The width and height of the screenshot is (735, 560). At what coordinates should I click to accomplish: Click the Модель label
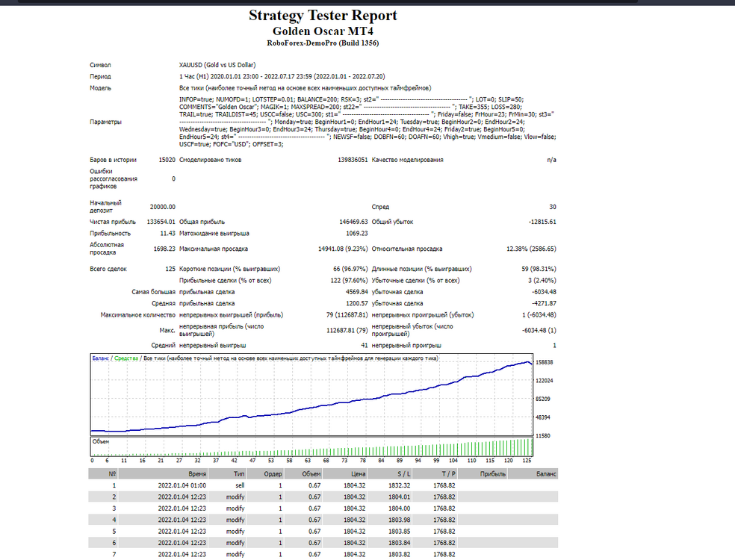click(100, 88)
